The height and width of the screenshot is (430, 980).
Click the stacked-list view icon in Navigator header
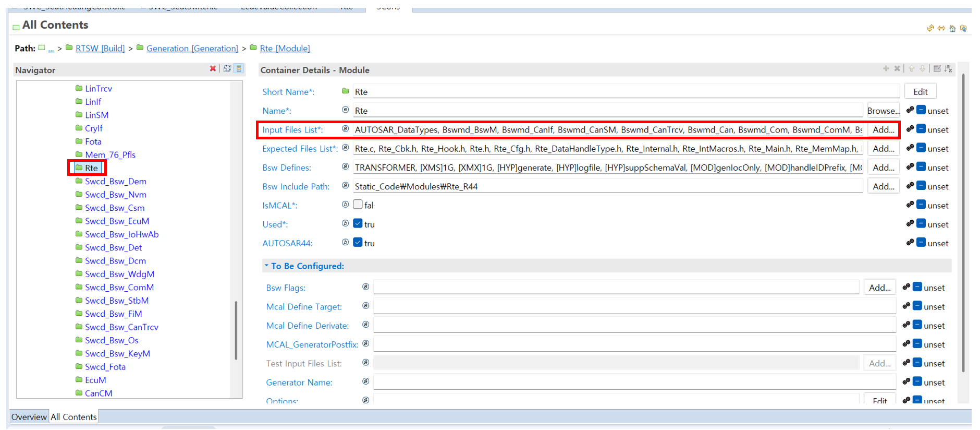(239, 69)
